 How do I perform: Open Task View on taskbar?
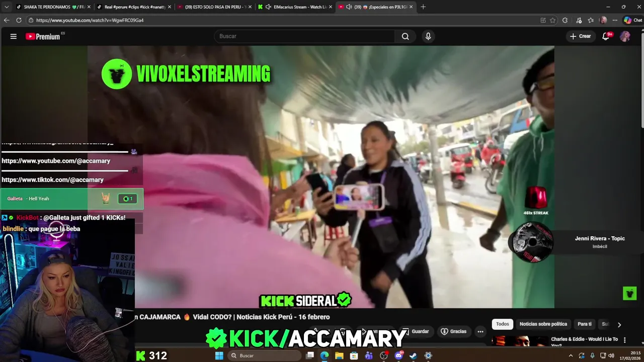310,355
